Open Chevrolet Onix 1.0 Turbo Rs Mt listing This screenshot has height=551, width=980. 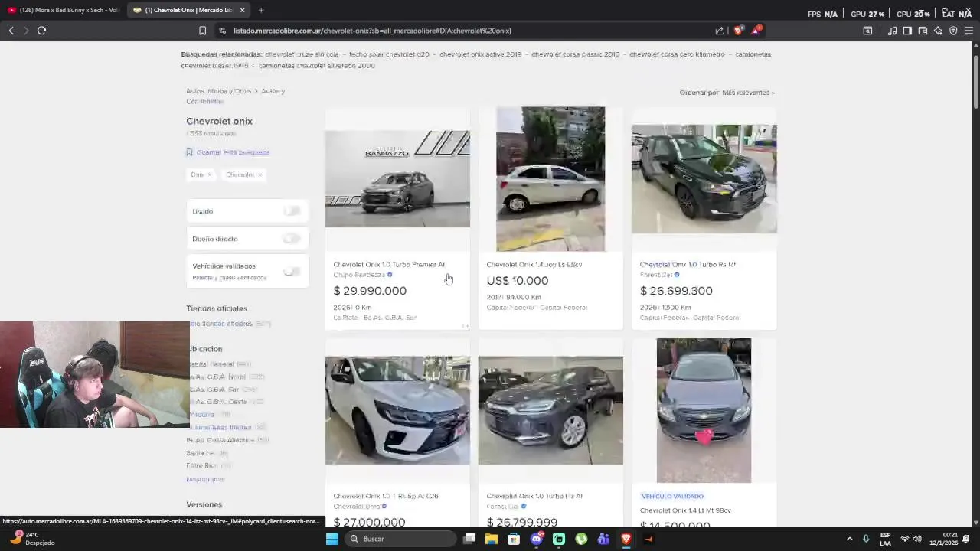pyautogui.click(x=688, y=265)
